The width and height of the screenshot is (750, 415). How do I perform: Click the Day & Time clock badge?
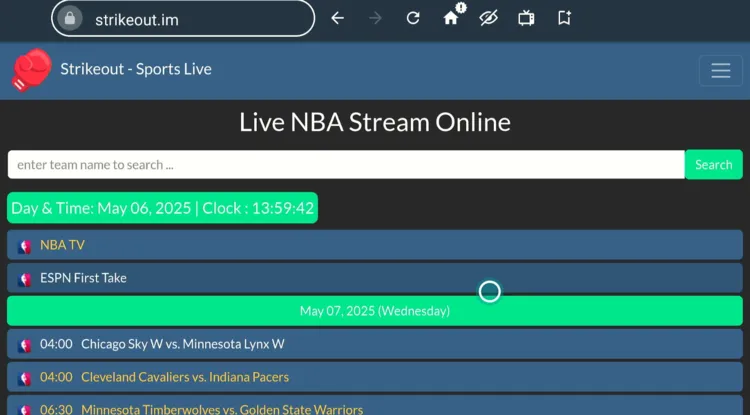(x=163, y=208)
